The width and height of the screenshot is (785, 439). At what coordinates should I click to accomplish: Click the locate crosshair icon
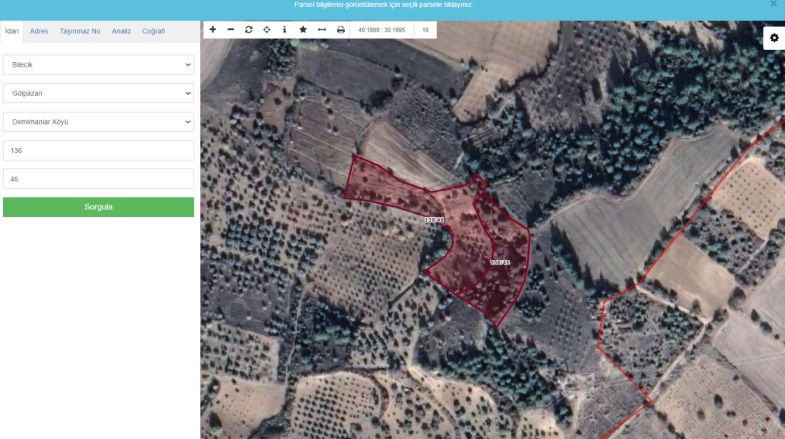(266, 30)
